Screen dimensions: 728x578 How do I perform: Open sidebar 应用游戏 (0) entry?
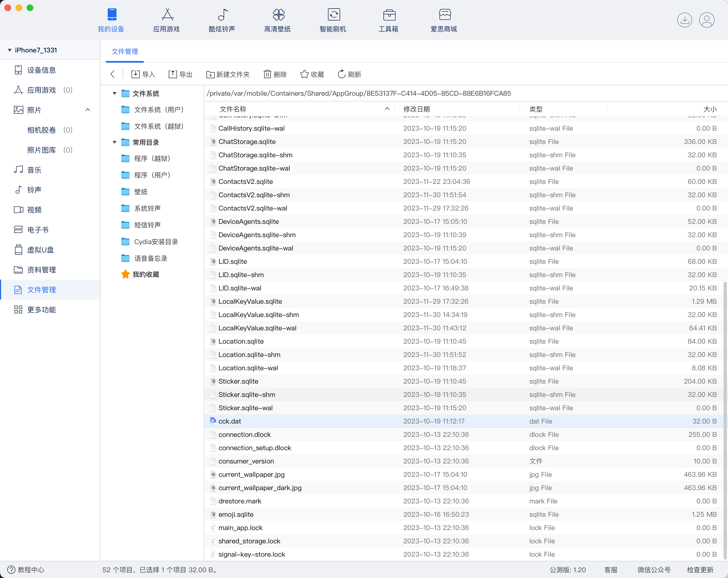(50, 90)
